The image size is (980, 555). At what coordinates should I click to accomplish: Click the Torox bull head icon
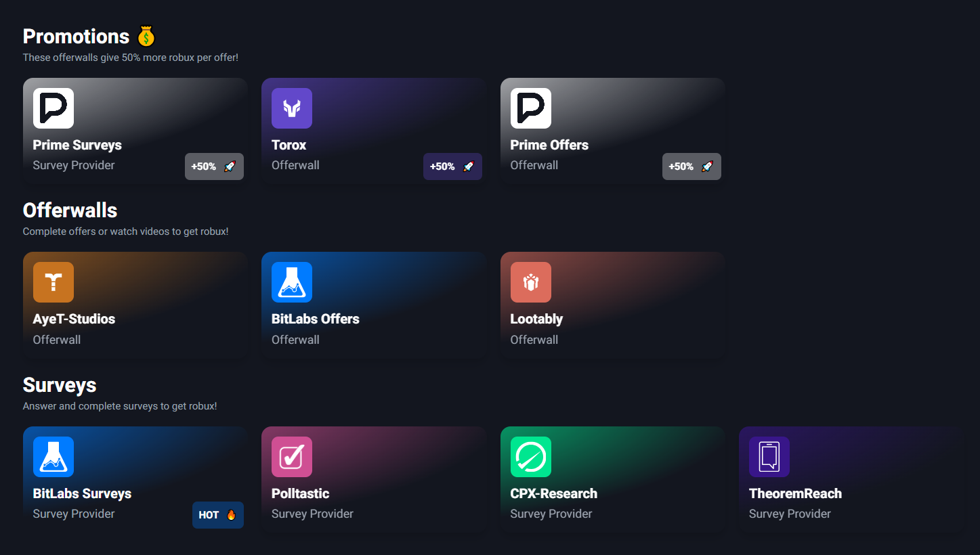[x=292, y=108]
